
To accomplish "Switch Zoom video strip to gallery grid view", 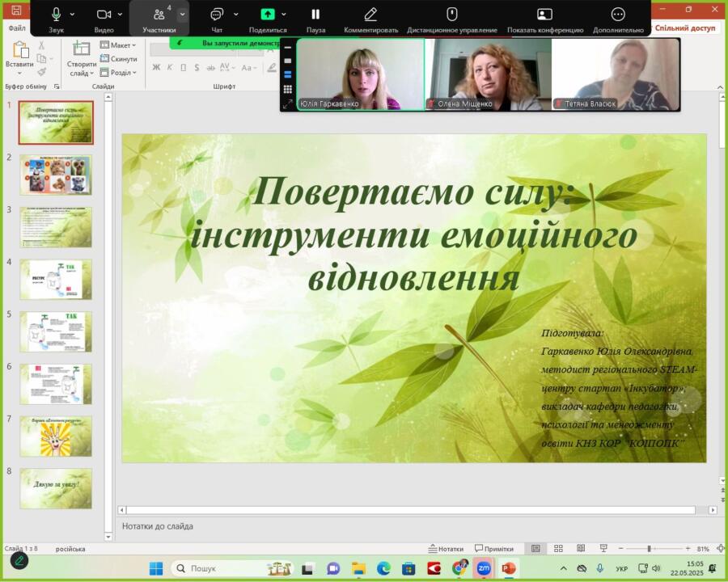I will pos(288,89).
